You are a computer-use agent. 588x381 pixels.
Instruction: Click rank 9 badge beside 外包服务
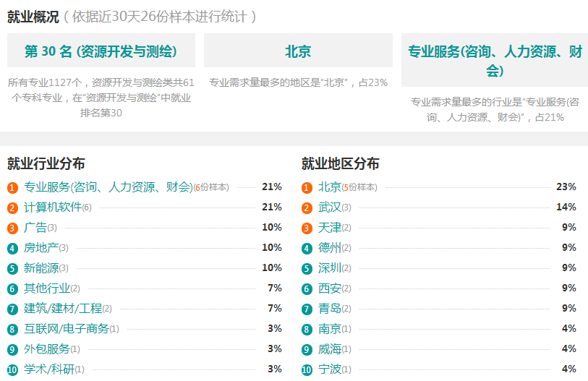[x=12, y=349]
